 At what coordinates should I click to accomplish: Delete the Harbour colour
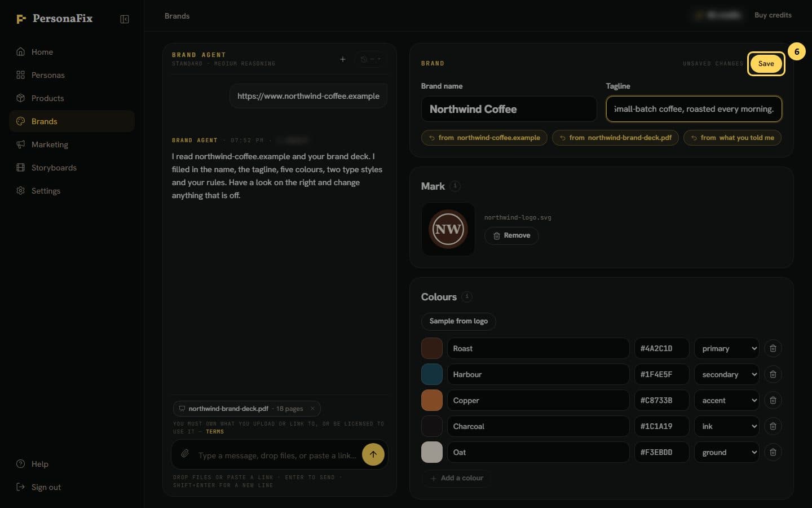coord(773,374)
